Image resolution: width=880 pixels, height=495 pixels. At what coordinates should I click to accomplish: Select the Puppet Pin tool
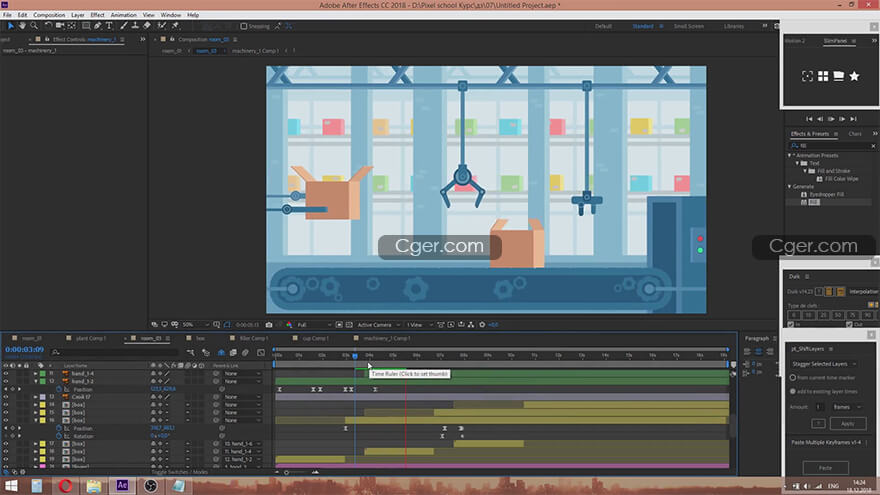(176, 26)
